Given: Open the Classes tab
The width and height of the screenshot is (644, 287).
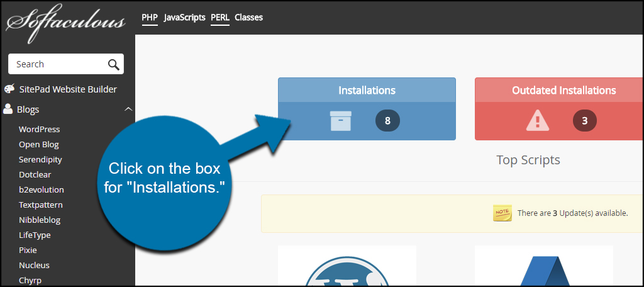Looking at the screenshot, I should 248,18.
